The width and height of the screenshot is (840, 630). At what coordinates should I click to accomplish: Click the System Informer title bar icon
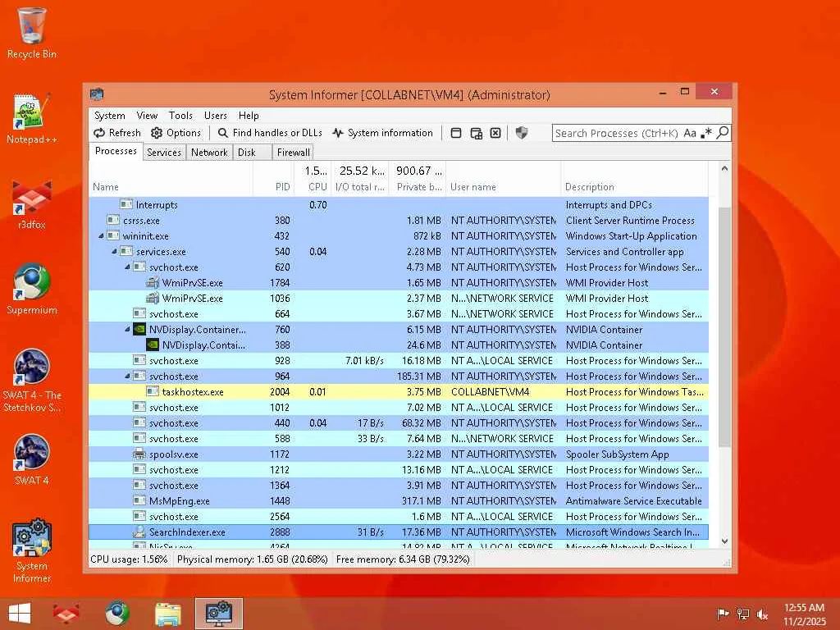tap(97, 94)
